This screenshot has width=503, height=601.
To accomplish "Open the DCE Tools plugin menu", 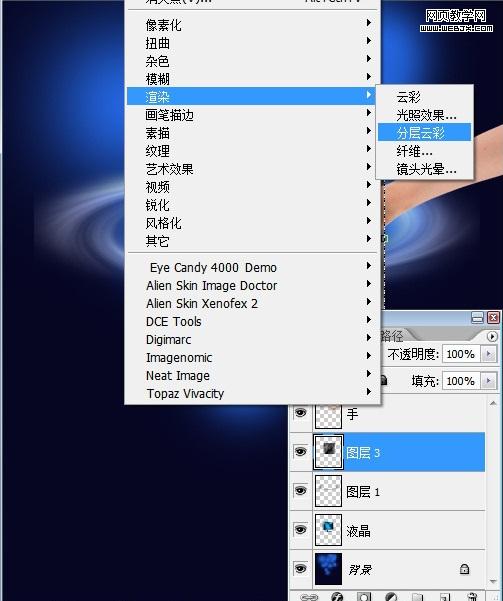I will [x=253, y=322].
